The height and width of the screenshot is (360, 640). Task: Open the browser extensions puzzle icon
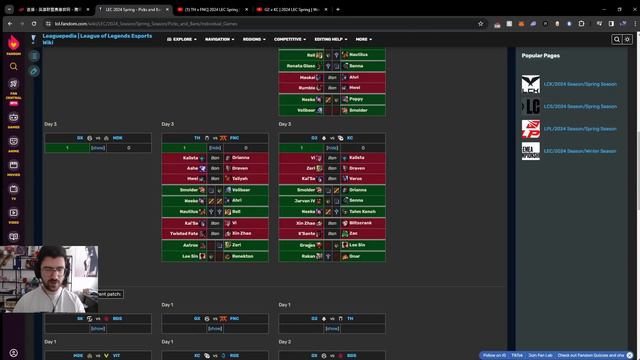(x=581, y=24)
